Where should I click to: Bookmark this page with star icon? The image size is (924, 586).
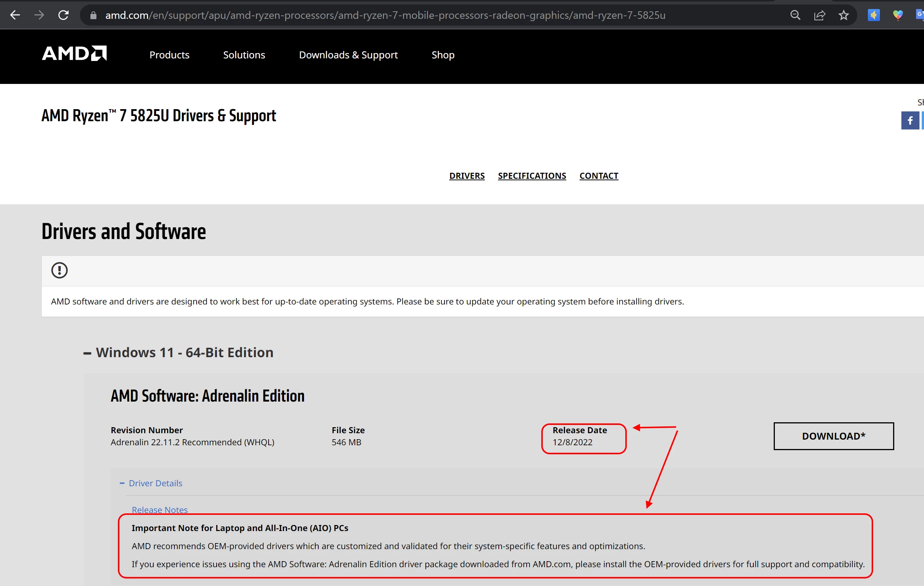pyautogui.click(x=843, y=15)
